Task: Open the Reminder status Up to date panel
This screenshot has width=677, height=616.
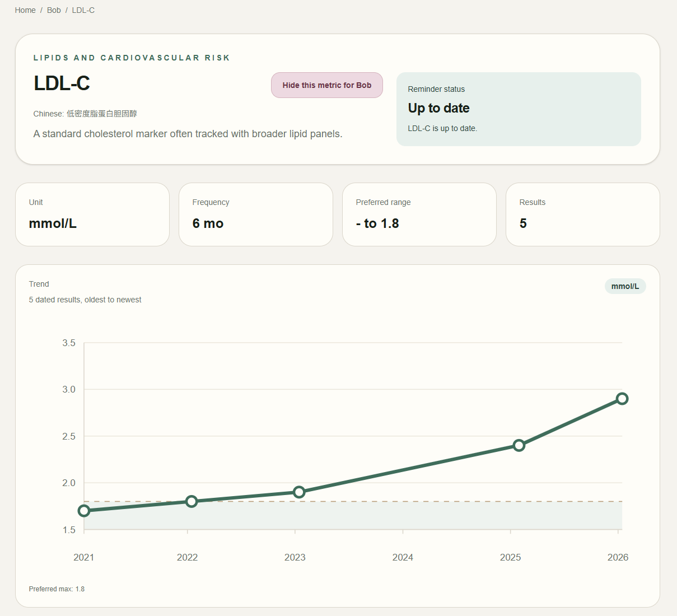Action: pyautogui.click(x=519, y=109)
